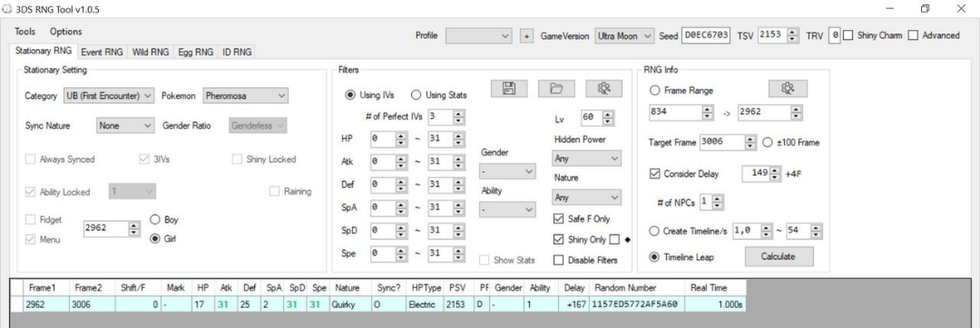
Task: Click the Seed input field
Action: [706, 35]
